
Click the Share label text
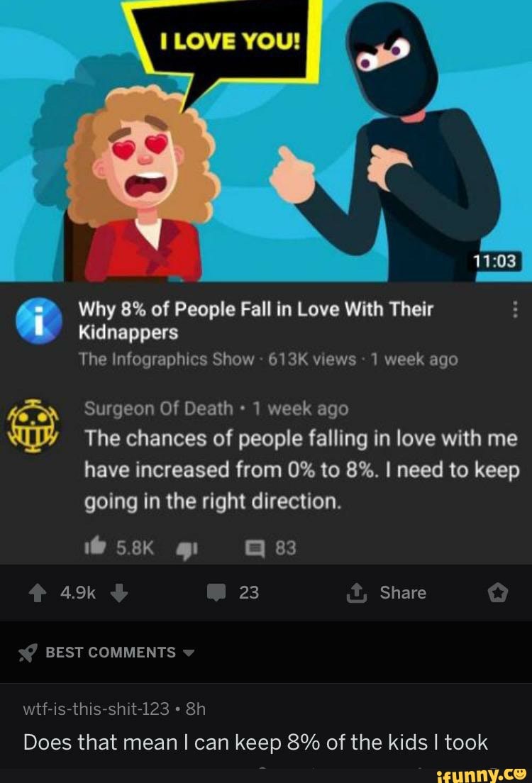[x=403, y=593]
